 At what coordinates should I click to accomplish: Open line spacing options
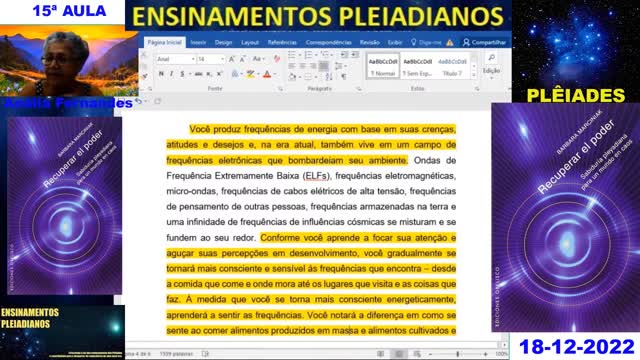click(x=338, y=66)
